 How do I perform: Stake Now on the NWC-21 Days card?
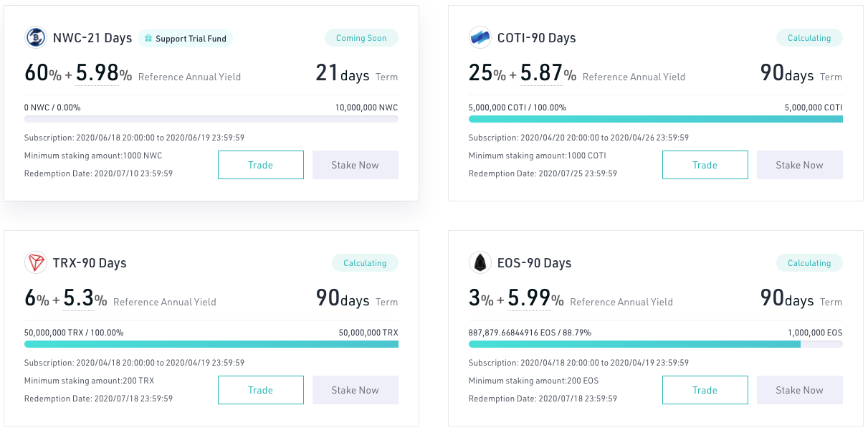356,165
